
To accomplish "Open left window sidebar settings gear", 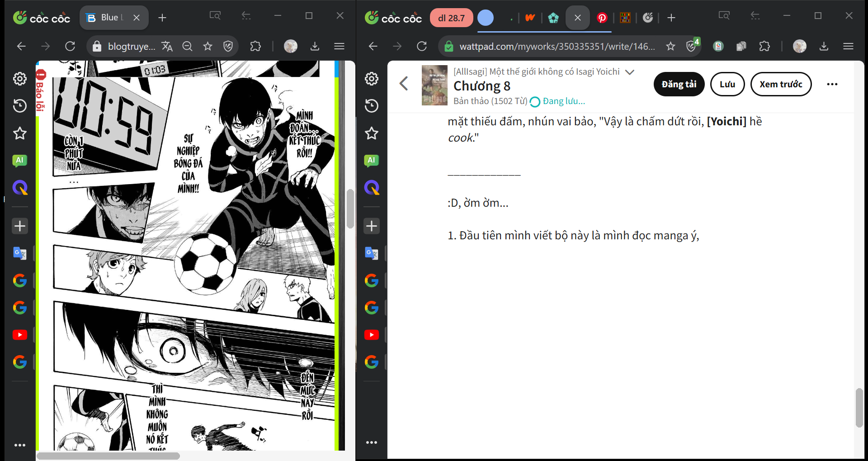I will pyautogui.click(x=20, y=79).
